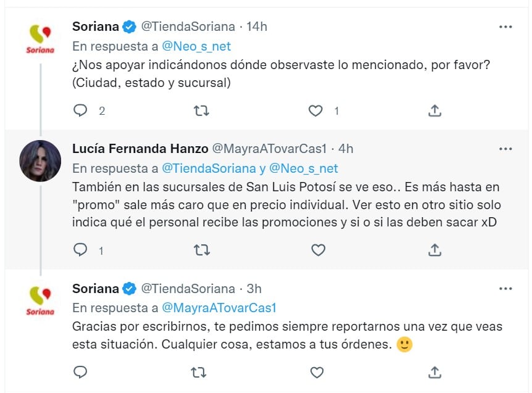The image size is (532, 393).
Task: Click the verified badge on the bottom Soriana tweet
Action: click(x=128, y=288)
